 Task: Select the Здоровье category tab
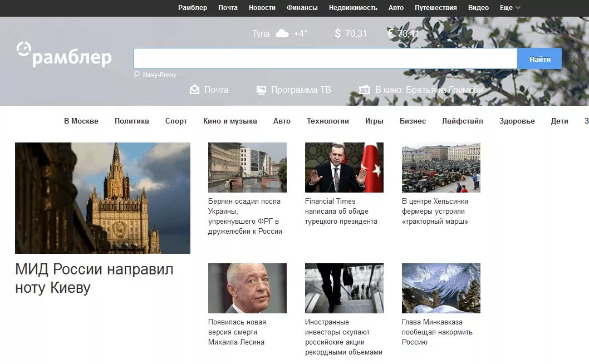tap(517, 121)
